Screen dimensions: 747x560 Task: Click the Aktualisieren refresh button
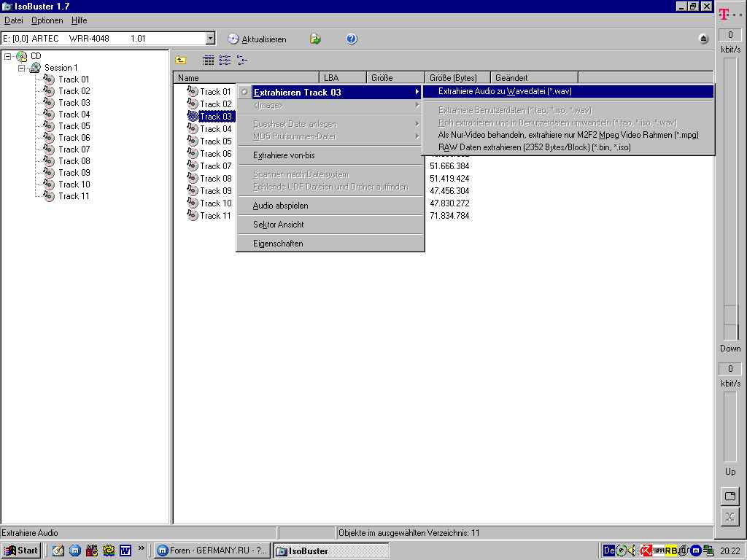pos(258,39)
